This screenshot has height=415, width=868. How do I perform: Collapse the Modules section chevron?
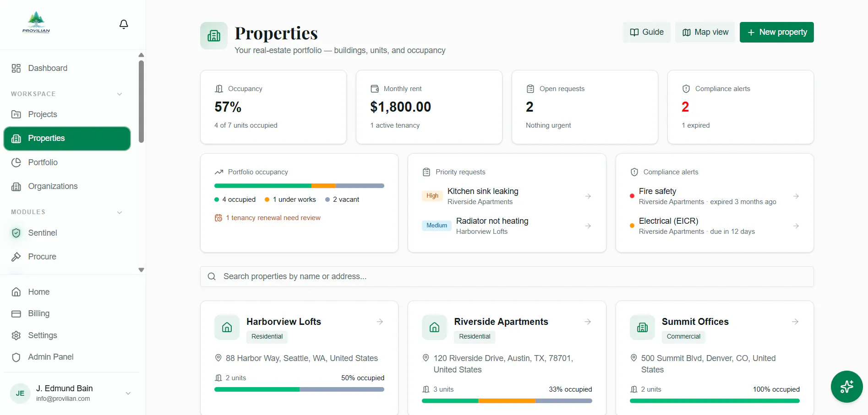pyautogui.click(x=120, y=212)
